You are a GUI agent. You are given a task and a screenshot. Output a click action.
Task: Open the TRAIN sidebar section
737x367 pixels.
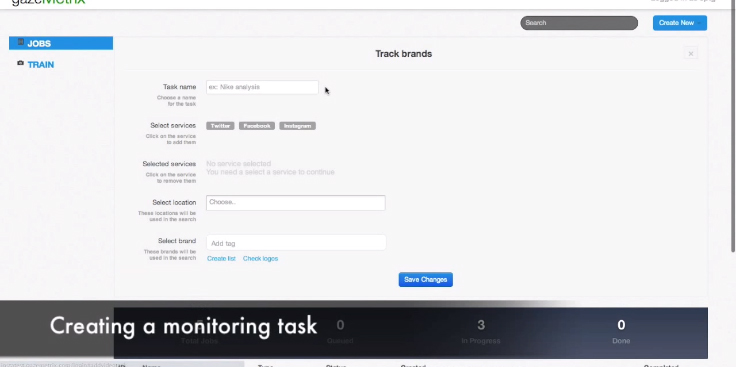[x=40, y=65]
